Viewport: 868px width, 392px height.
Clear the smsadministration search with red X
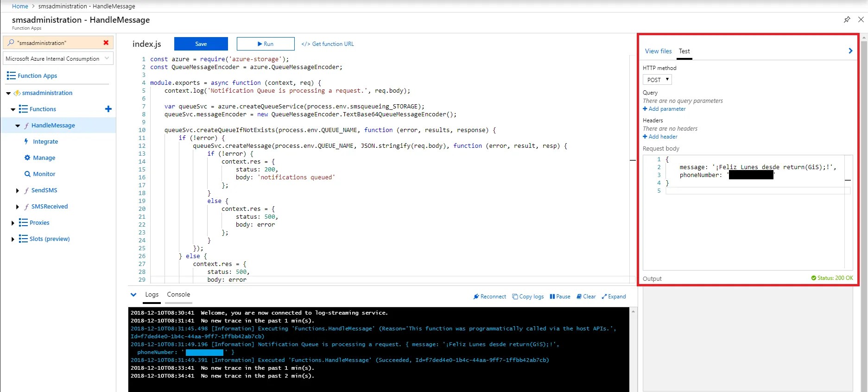106,43
